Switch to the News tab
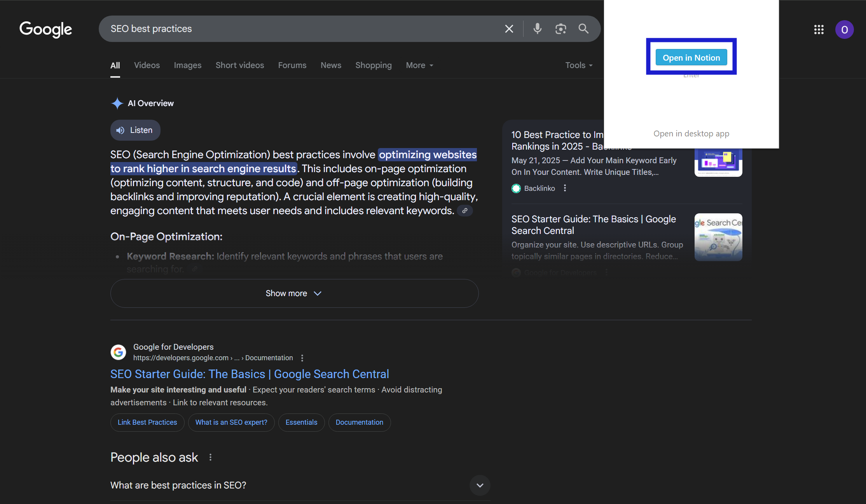This screenshot has width=866, height=504. pyautogui.click(x=331, y=65)
